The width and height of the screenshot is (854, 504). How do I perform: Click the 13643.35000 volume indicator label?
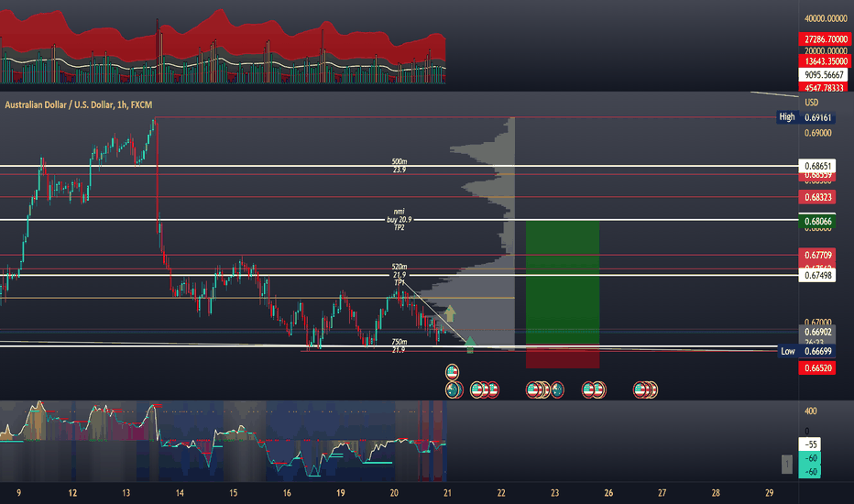(825, 61)
